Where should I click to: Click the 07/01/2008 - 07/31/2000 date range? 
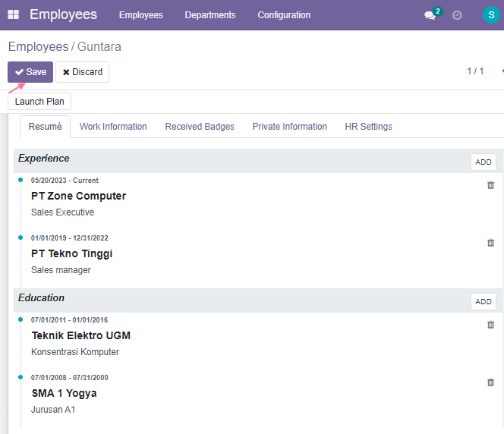coord(69,377)
